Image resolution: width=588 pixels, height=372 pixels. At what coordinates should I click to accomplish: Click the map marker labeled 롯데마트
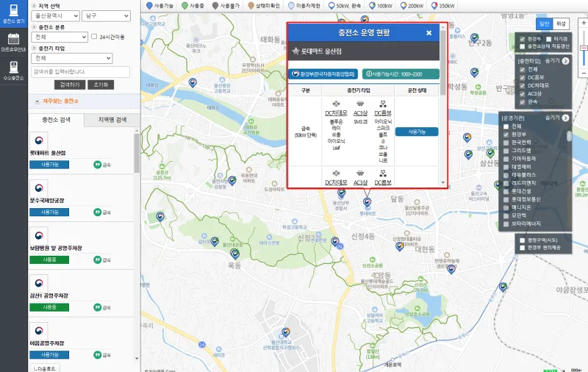[367, 201]
